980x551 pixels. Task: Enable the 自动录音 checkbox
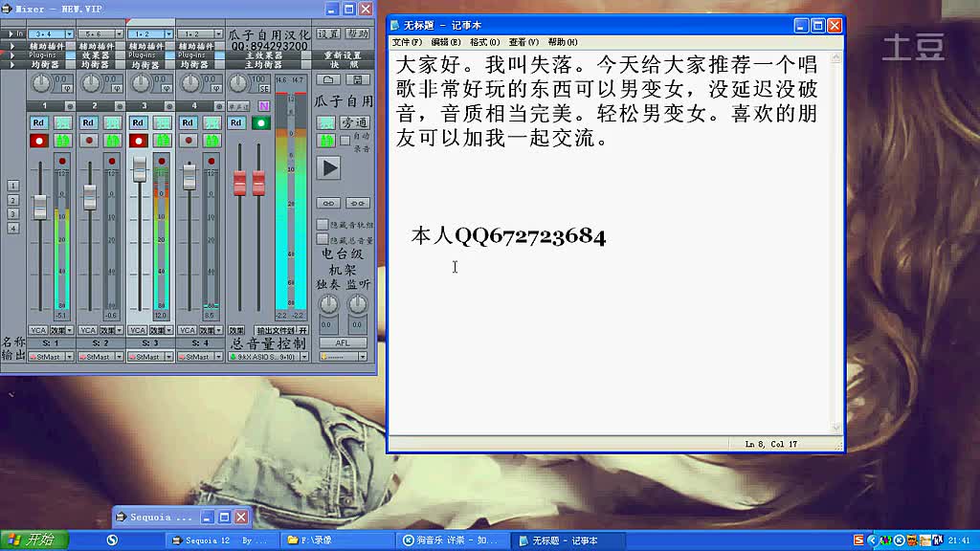click(x=344, y=139)
